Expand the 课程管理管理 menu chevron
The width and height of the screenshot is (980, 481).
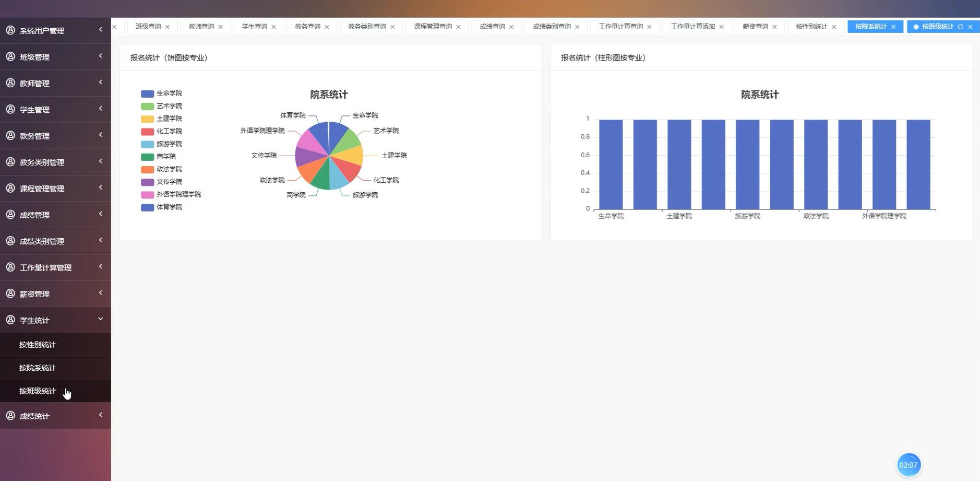(101, 187)
